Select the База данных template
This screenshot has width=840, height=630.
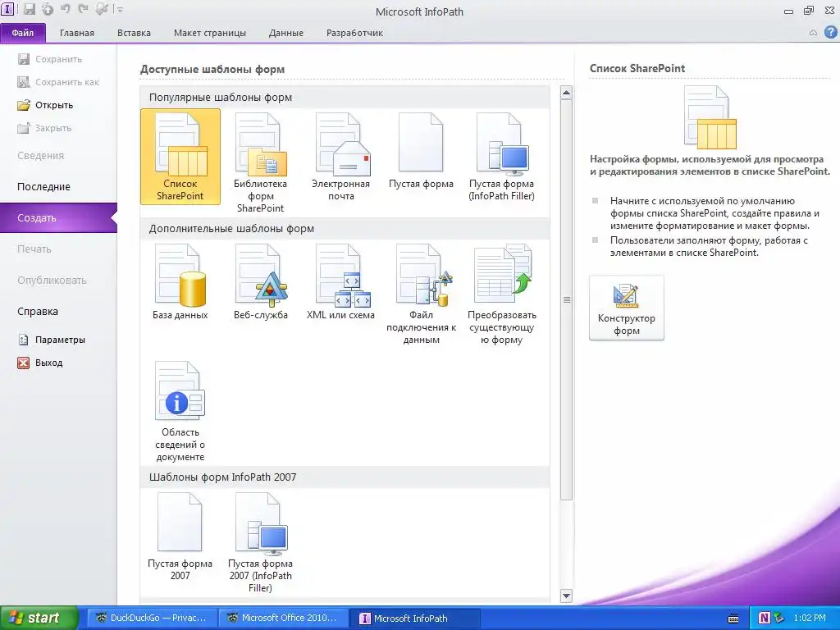coord(180,282)
